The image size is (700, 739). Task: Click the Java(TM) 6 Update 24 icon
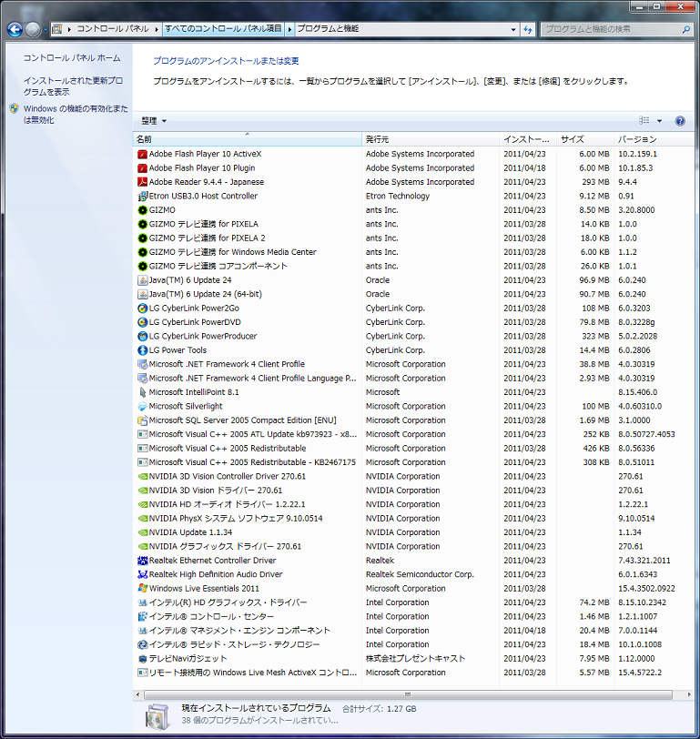[142, 280]
